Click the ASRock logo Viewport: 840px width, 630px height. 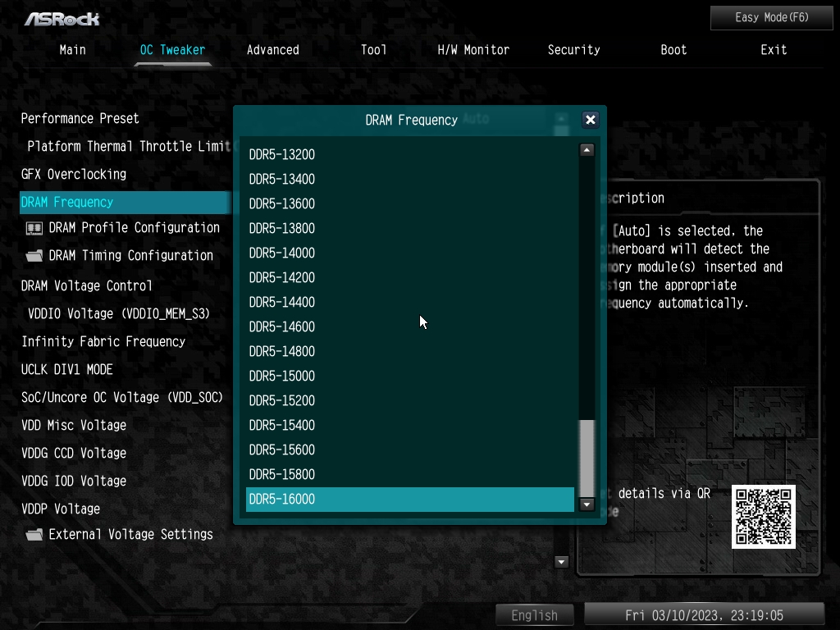(x=62, y=20)
